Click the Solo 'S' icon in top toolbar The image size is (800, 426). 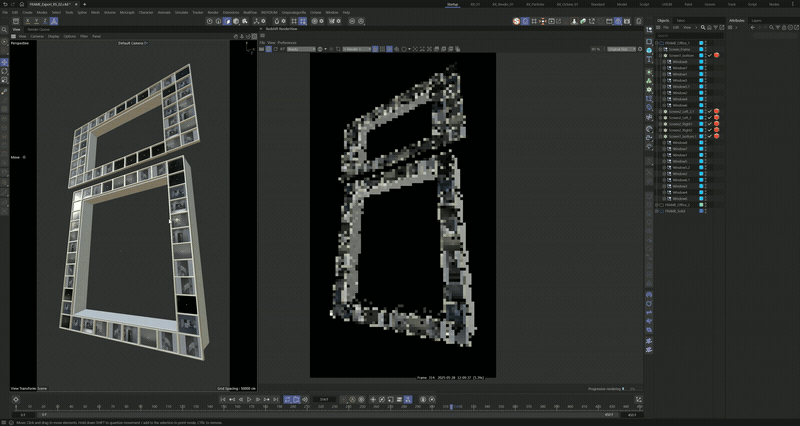(x=516, y=21)
